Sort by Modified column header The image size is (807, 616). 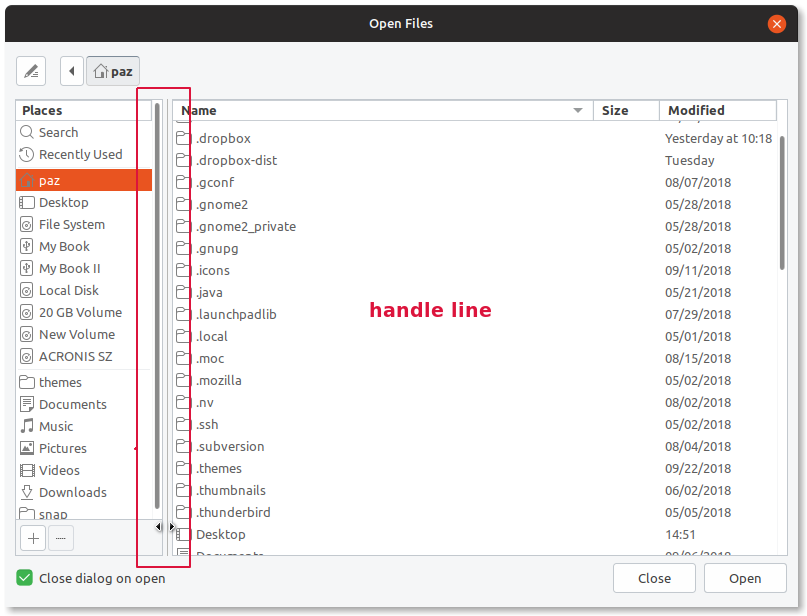(x=718, y=110)
